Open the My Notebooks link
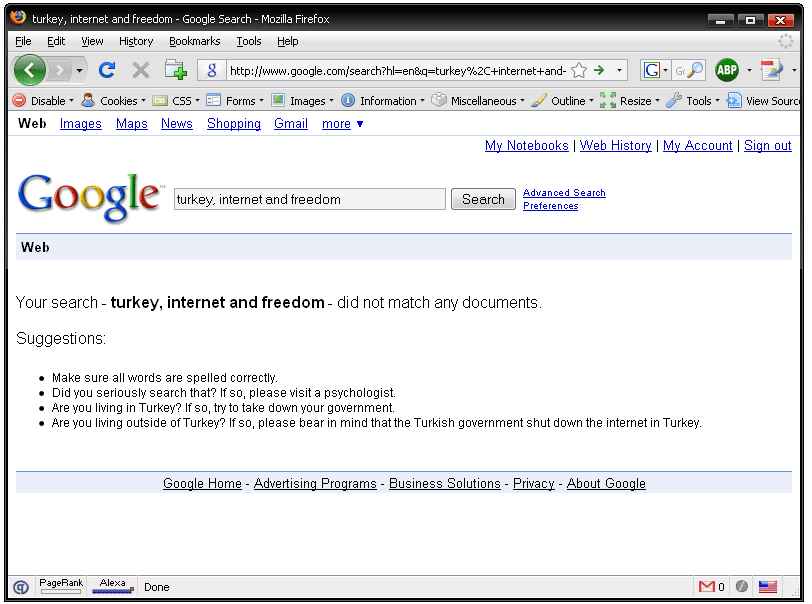 [527, 146]
